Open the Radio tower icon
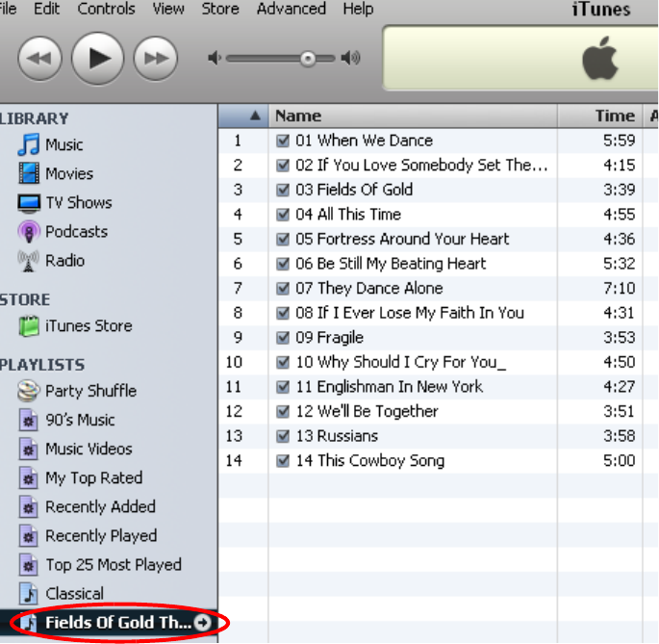 pyautogui.click(x=29, y=261)
